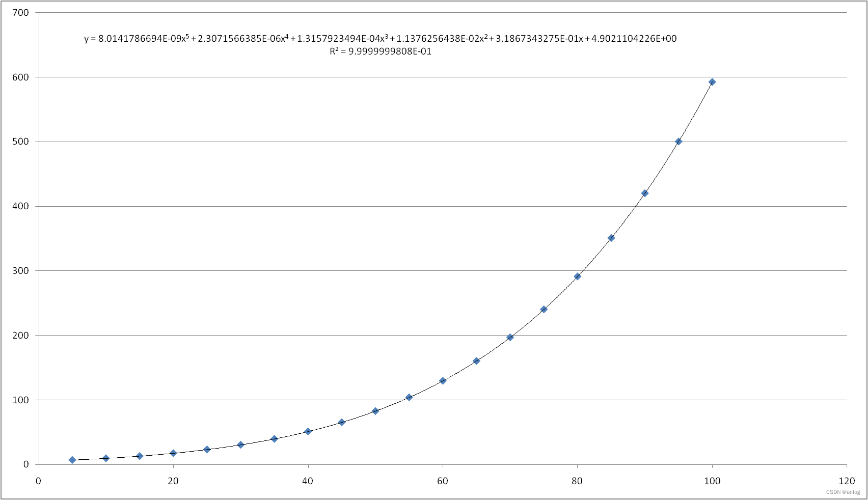Select the polynomial trendline equation text
This screenshot has width=868, height=500.
click(381, 39)
